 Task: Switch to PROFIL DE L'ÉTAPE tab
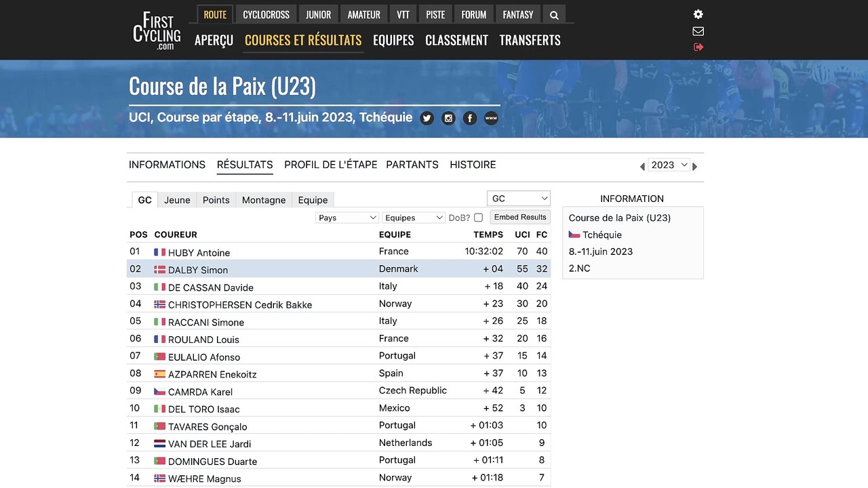[331, 165]
